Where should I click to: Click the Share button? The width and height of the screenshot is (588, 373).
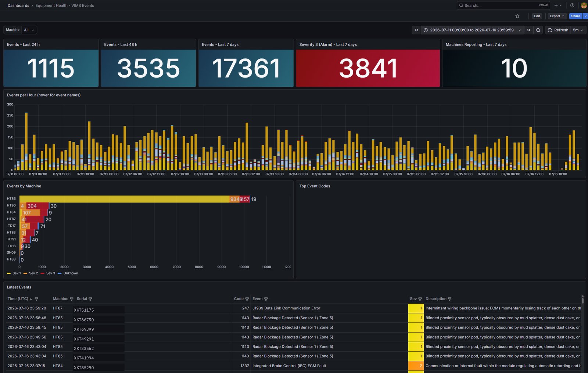pyautogui.click(x=576, y=16)
